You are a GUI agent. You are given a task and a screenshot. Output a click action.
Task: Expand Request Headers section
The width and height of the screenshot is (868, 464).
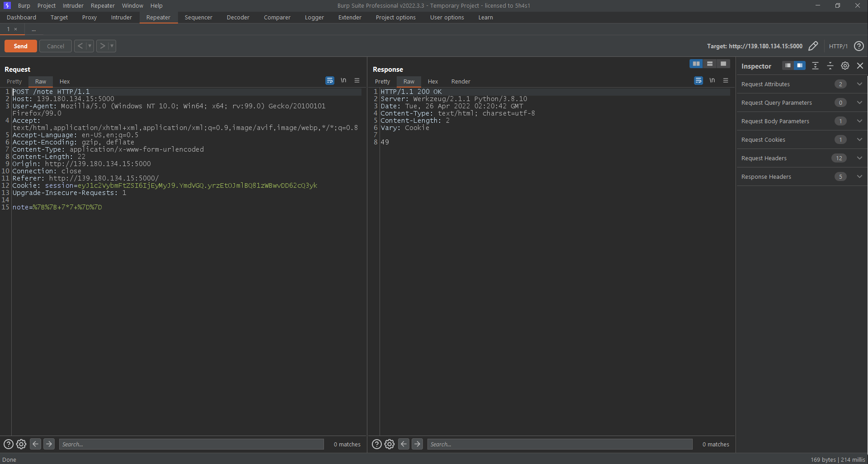click(859, 158)
